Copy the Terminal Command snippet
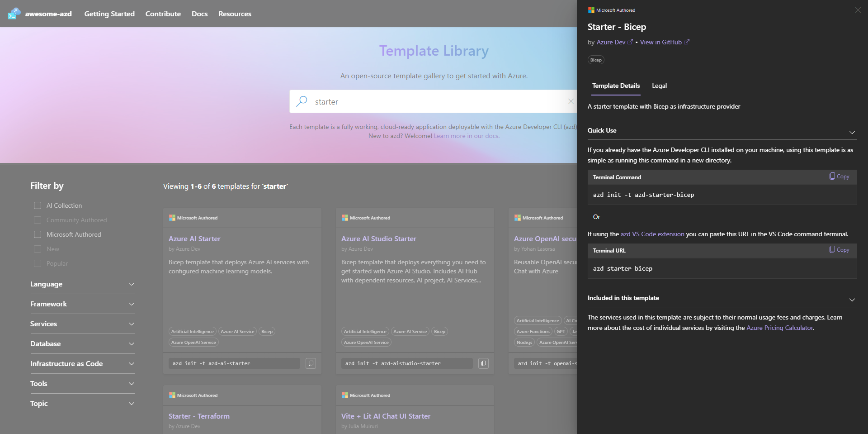 839,176
